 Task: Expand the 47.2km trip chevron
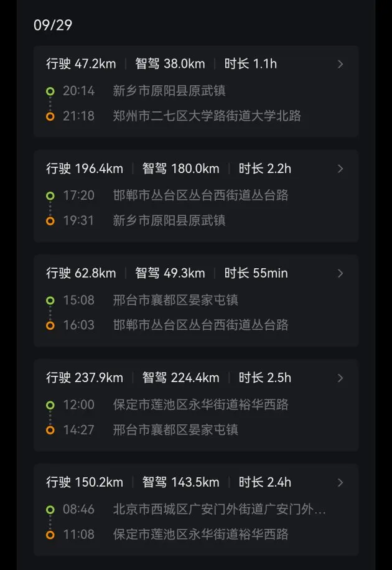pos(340,64)
